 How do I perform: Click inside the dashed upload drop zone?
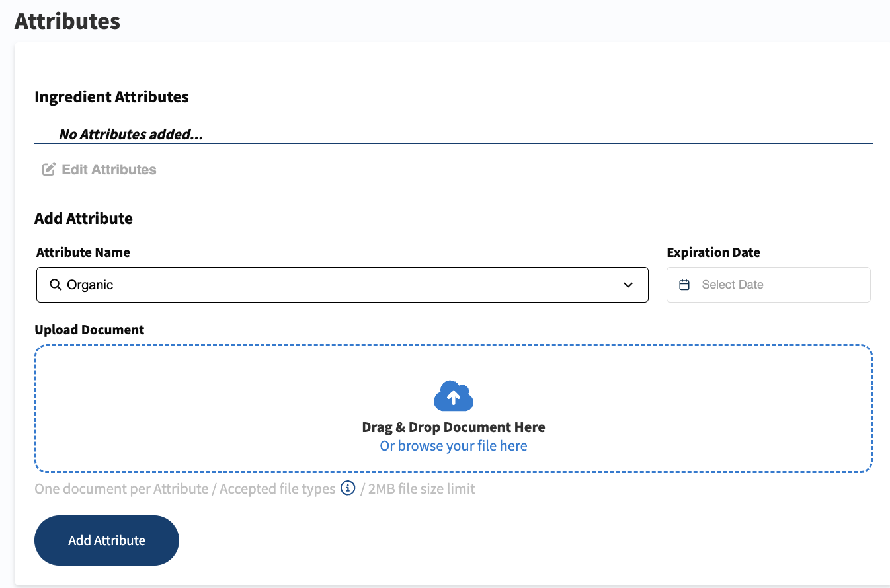point(454,408)
